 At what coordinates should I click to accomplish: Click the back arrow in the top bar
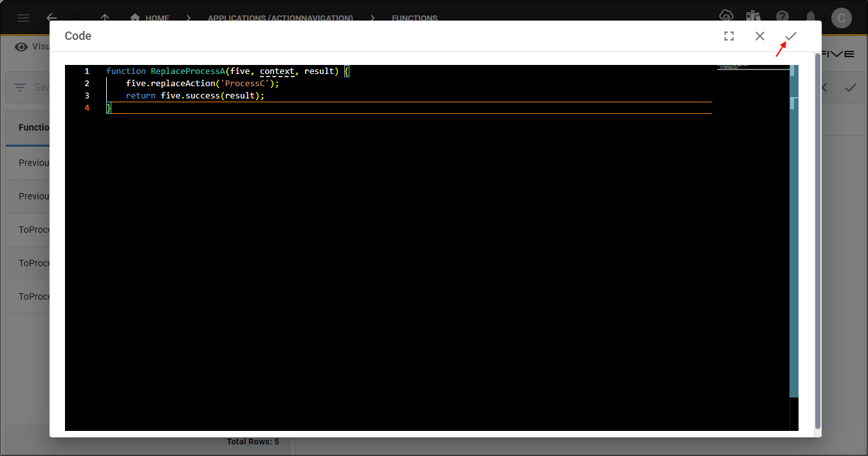52,18
